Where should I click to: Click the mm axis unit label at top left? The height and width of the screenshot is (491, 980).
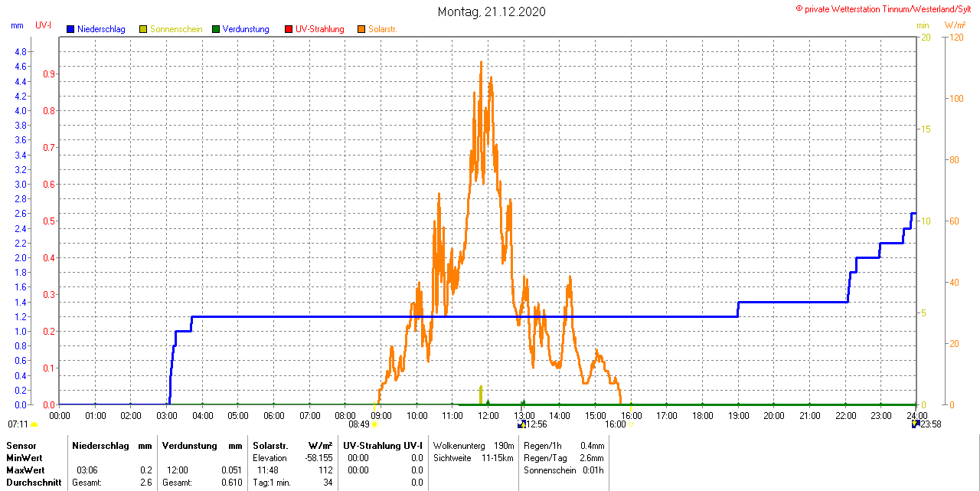(x=17, y=25)
